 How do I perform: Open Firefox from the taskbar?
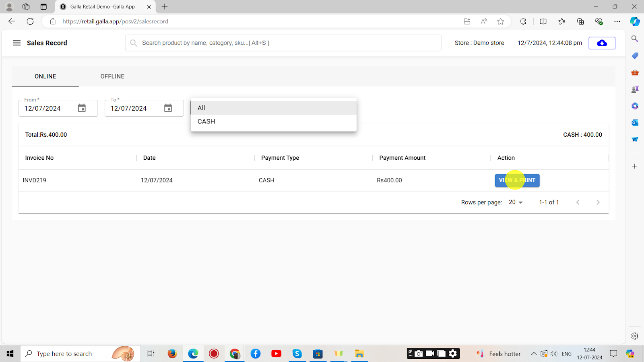(x=172, y=354)
